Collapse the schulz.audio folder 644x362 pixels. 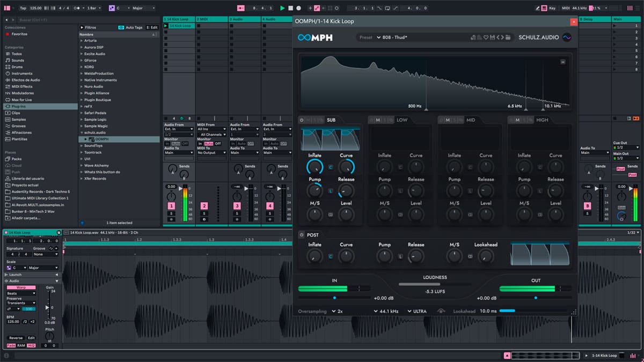click(x=81, y=132)
